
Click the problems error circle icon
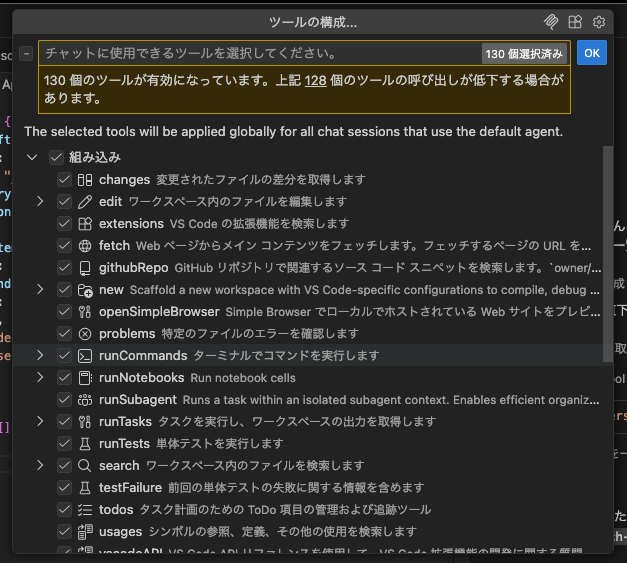point(85,334)
